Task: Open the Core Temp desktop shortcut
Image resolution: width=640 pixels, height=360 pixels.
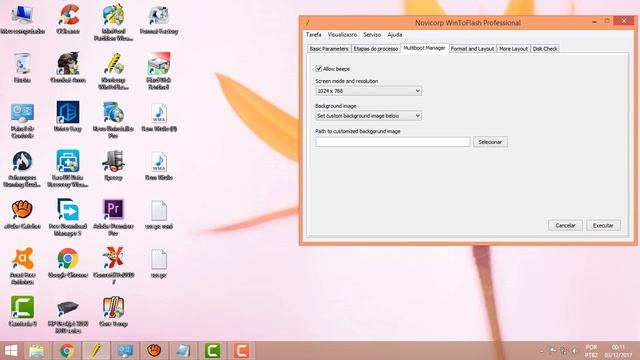Action: [x=113, y=311]
